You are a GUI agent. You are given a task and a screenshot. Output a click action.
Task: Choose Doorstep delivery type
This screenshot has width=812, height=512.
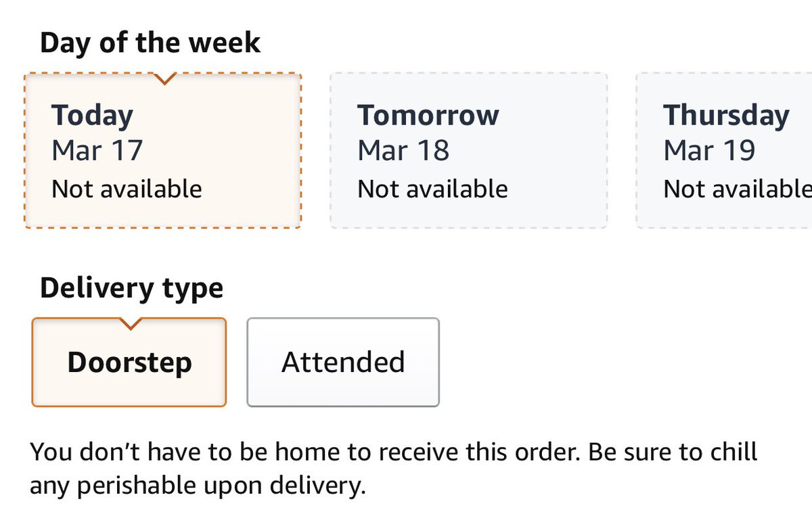coord(129,363)
